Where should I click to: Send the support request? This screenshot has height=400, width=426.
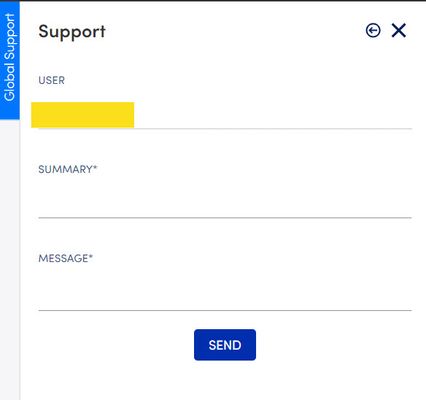tap(225, 345)
